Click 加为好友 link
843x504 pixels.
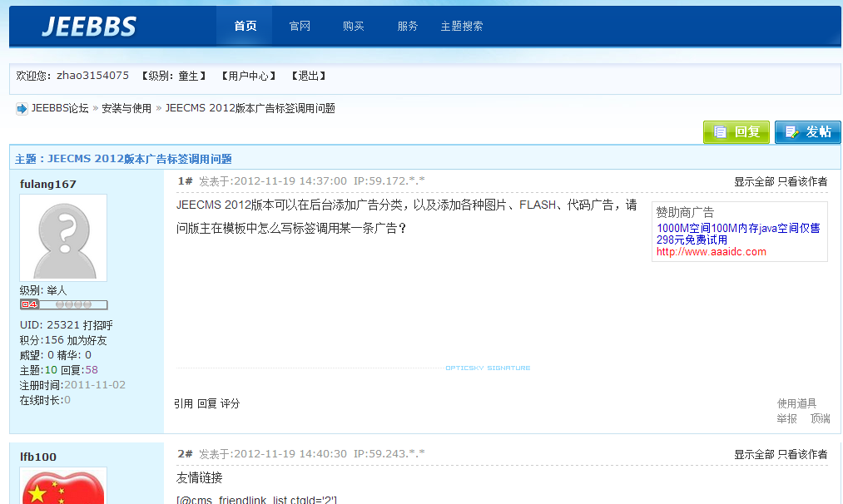(x=87, y=340)
